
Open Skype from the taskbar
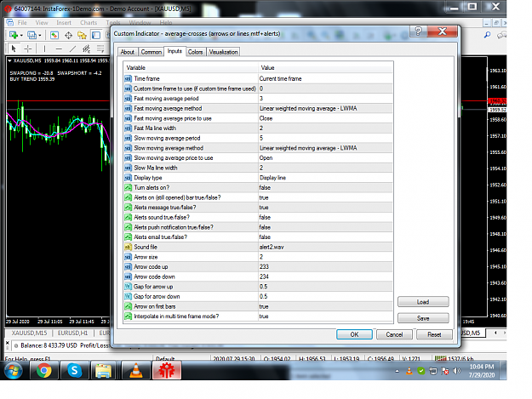click(74, 371)
